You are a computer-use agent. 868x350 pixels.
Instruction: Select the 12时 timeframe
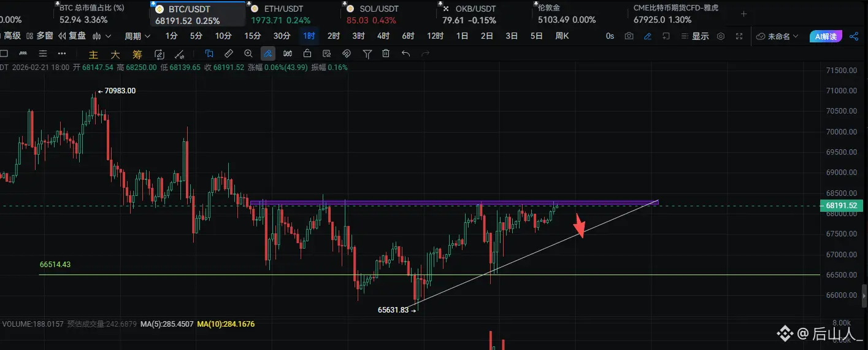435,36
